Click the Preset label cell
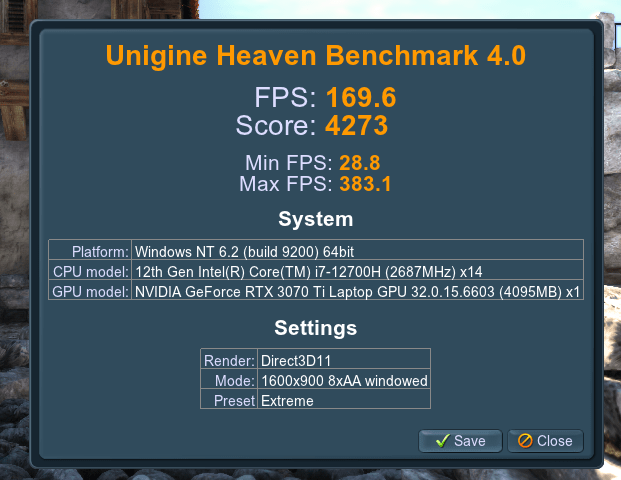 point(229,399)
